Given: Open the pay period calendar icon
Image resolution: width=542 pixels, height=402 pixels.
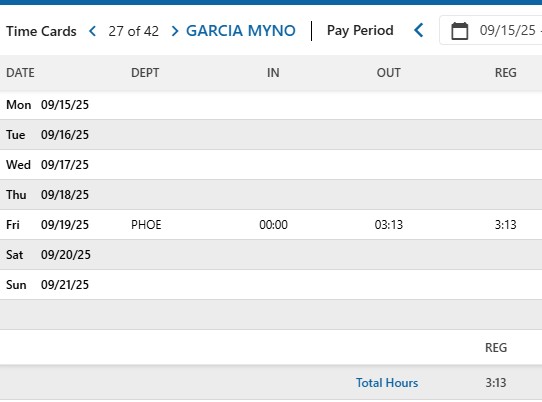Looking at the screenshot, I should pyautogui.click(x=460, y=31).
